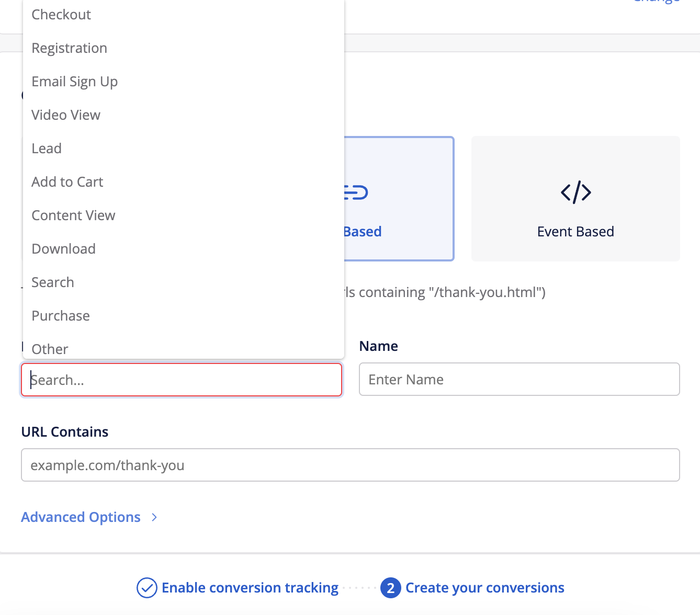This screenshot has height=615, width=700.
Task: Select Checkout from the category dropdown
Action: point(61,15)
